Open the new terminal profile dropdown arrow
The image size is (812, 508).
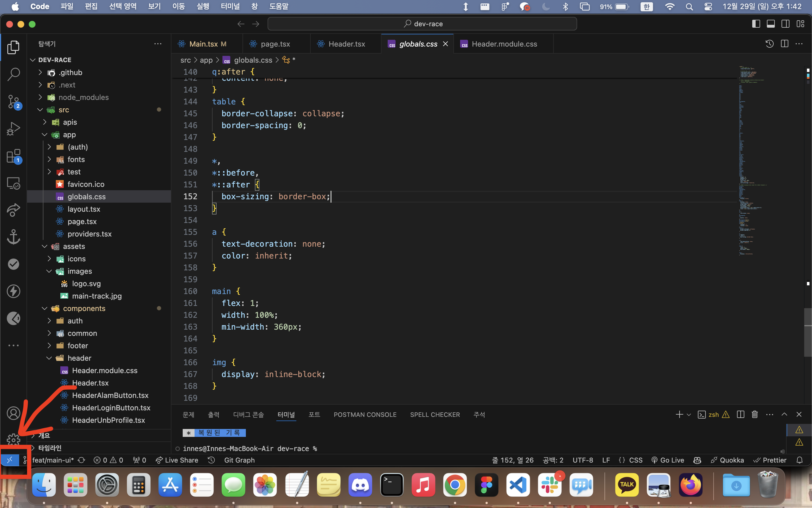click(x=689, y=415)
